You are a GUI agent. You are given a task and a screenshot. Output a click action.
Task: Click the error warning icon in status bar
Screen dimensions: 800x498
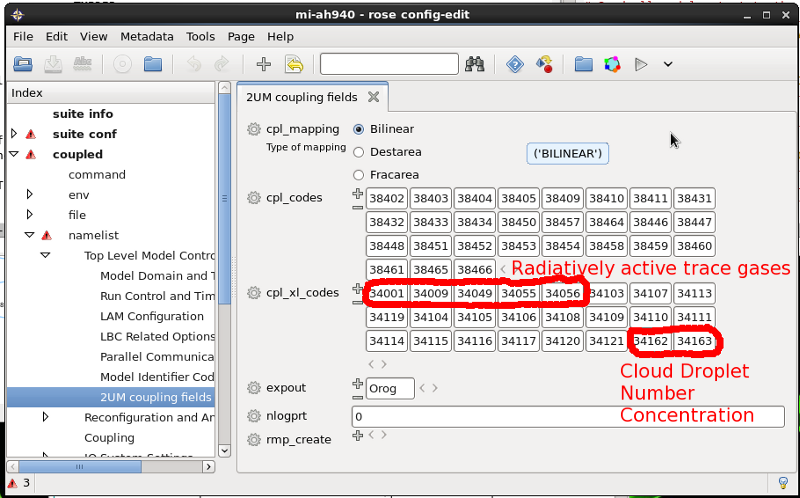12,483
